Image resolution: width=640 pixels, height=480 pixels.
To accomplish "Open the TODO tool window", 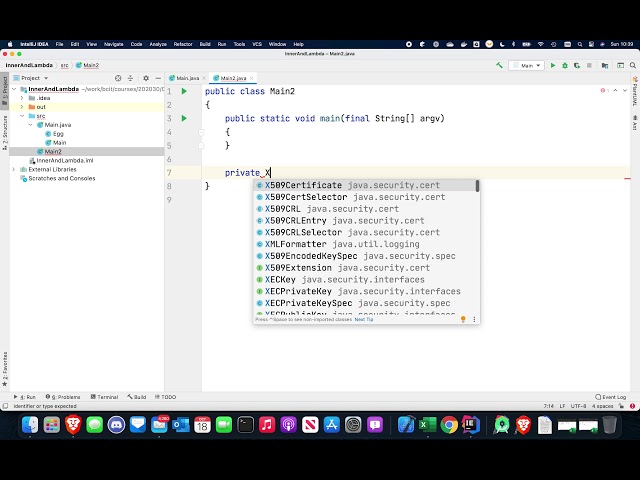I will pos(165,397).
